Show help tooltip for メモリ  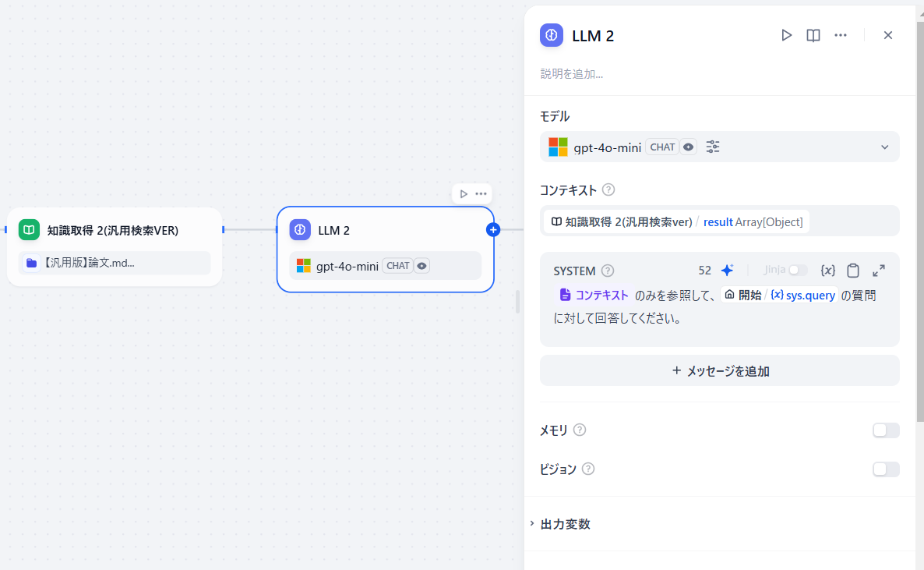[580, 430]
